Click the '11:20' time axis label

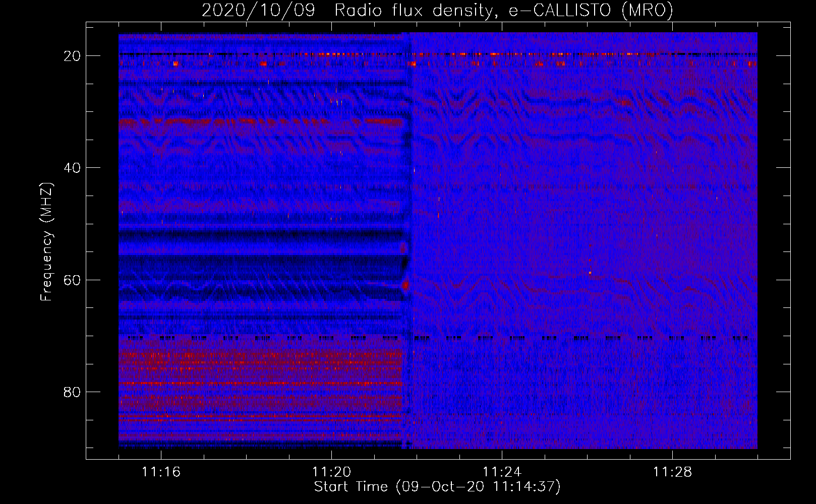(x=331, y=472)
